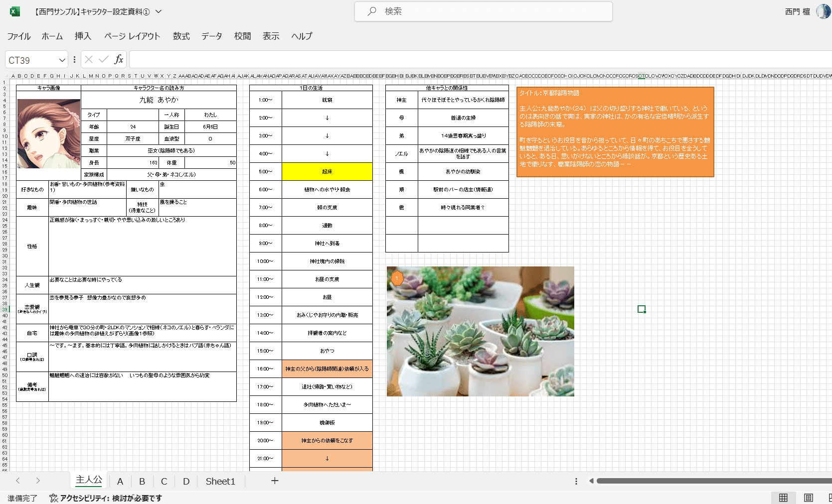Image resolution: width=832 pixels, height=504 pixels.
Task: Click the 1日の生活 header cell
Action: click(311, 88)
